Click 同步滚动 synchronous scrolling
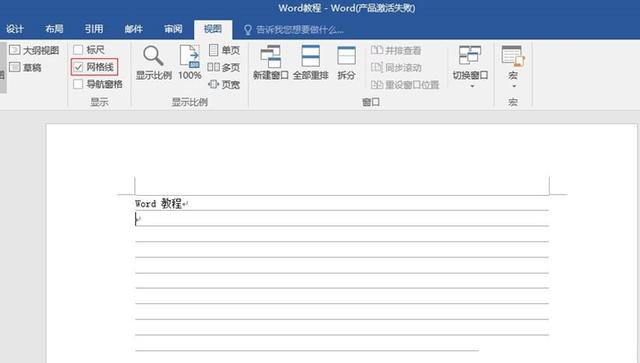 pos(396,67)
